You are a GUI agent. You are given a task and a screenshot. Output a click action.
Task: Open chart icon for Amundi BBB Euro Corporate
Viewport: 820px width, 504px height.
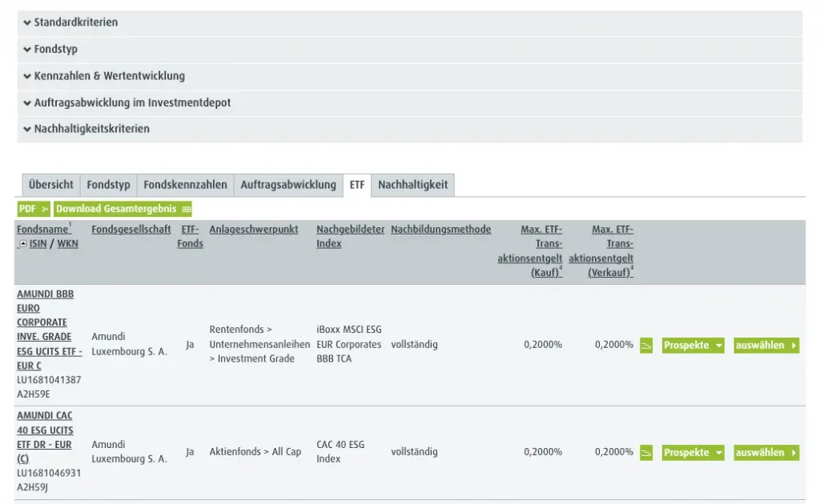coord(646,346)
